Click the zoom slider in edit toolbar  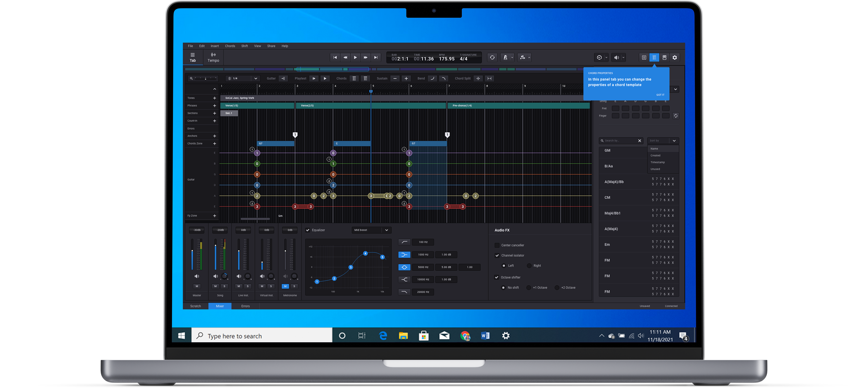pyautogui.click(x=205, y=78)
